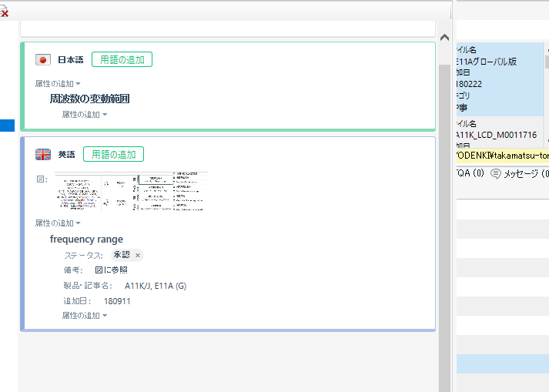
Task: Click the product name A11K/J, E11A (G)
Action: [155, 286]
